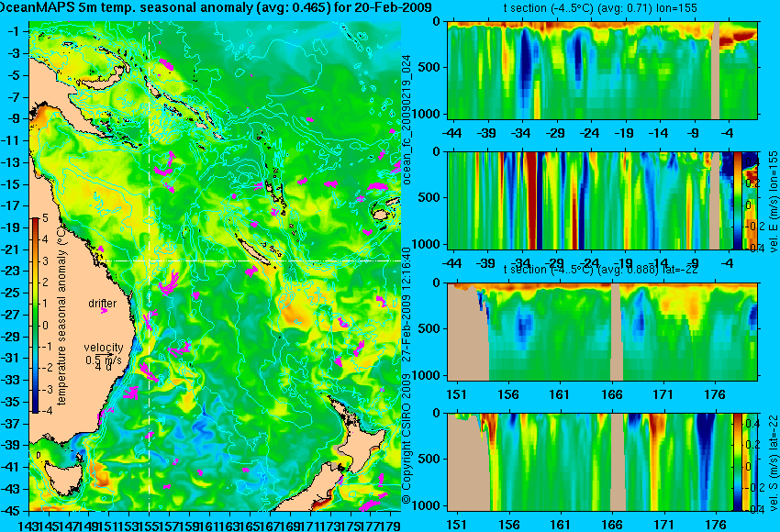Click '0.4' tick on vel. S color bar

752,424
